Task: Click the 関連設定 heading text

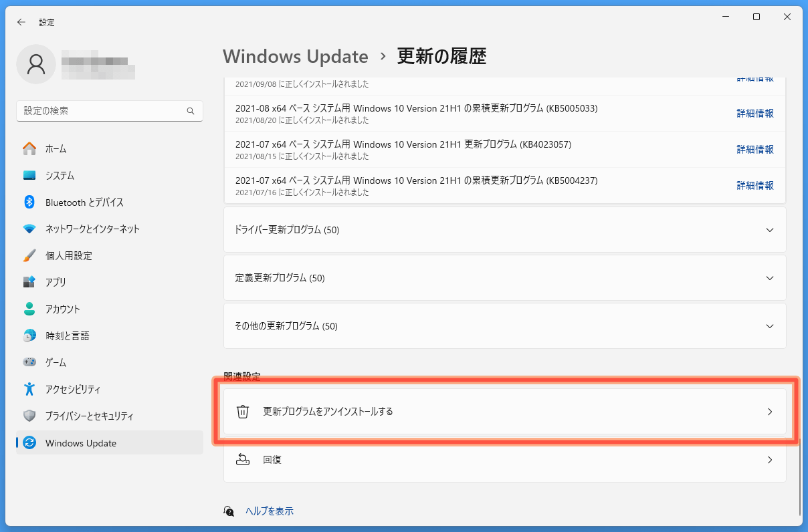Action: tap(242, 377)
